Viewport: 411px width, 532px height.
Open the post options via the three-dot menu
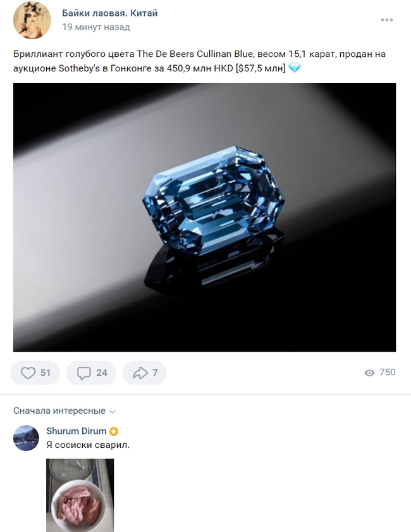click(x=386, y=20)
